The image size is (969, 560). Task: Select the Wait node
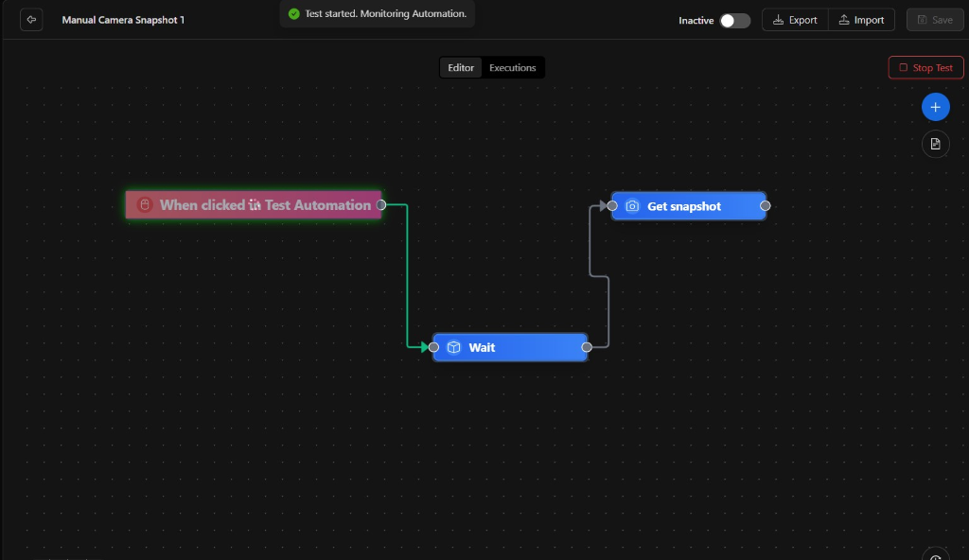[510, 347]
